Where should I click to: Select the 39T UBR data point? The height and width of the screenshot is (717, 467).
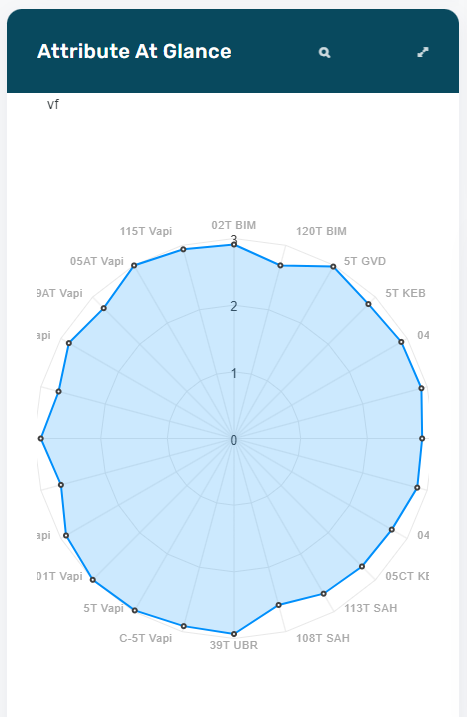[234, 634]
